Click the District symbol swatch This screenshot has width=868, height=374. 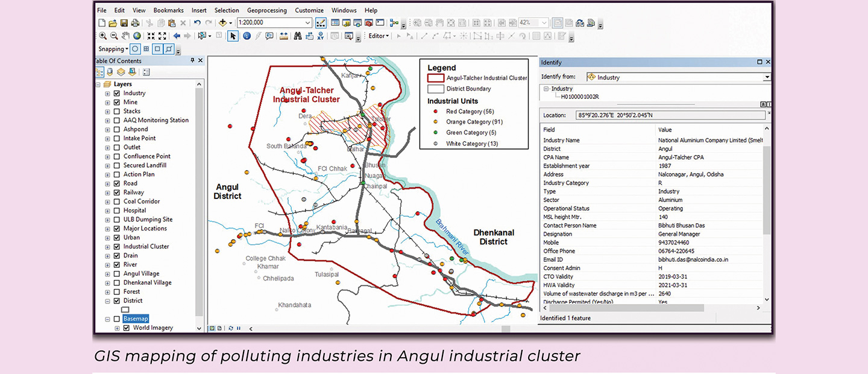pos(125,309)
